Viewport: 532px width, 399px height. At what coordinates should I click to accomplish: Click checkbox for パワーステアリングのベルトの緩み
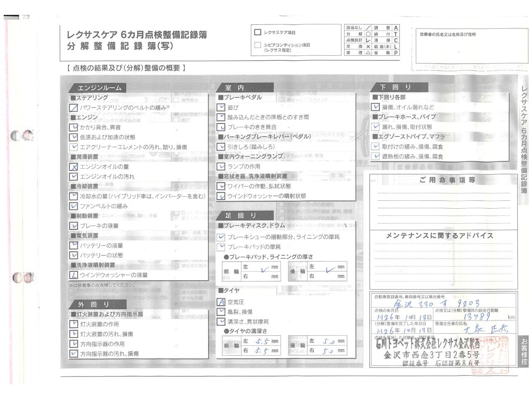[74, 108]
